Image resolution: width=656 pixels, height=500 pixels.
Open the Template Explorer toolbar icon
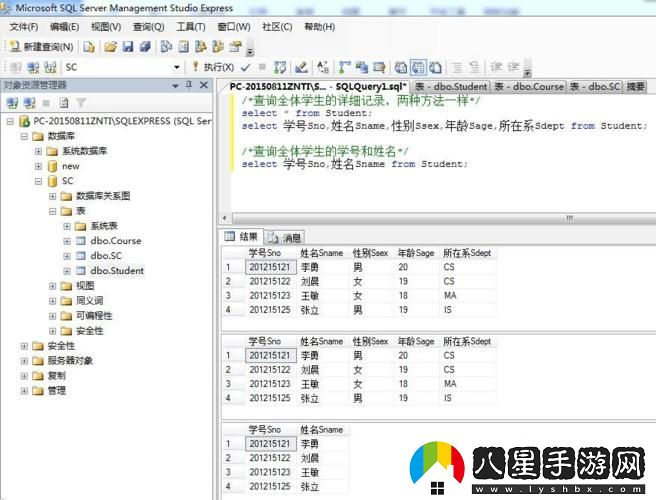[x=218, y=46]
